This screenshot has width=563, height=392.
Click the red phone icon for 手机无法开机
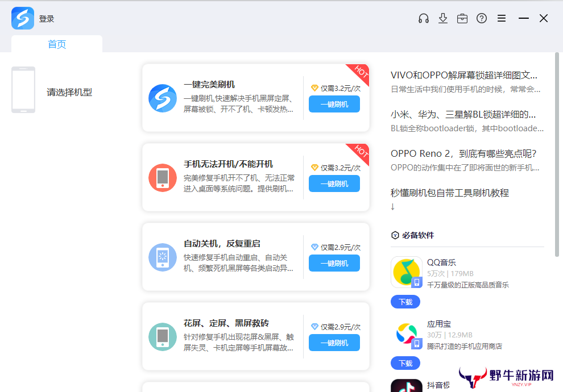tap(163, 178)
